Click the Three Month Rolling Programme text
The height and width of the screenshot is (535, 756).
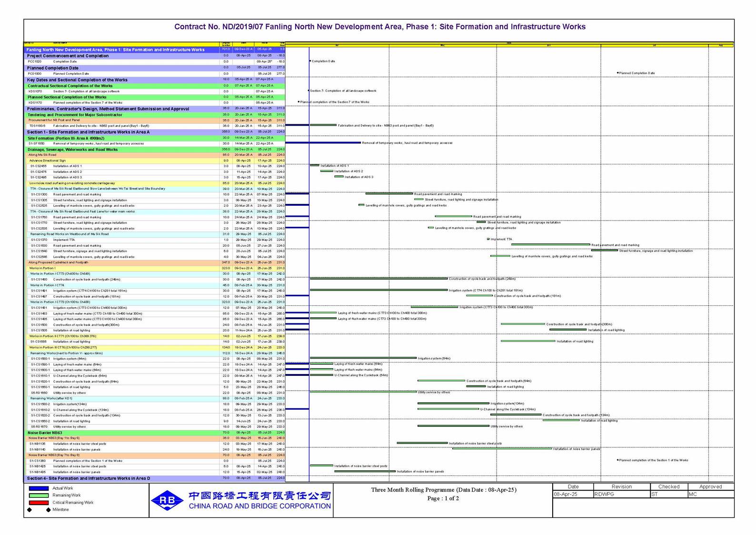[x=443, y=490]
